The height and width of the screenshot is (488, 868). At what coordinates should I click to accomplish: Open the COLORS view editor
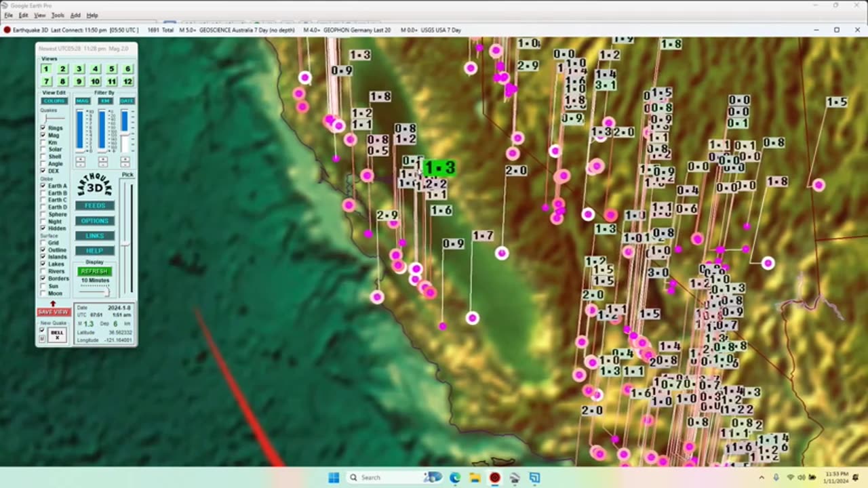click(x=54, y=101)
